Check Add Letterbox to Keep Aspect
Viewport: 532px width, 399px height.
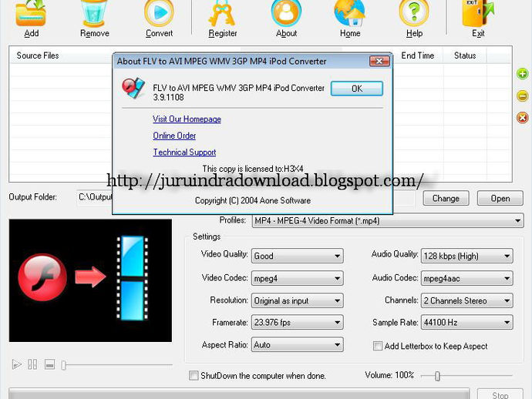click(x=378, y=346)
